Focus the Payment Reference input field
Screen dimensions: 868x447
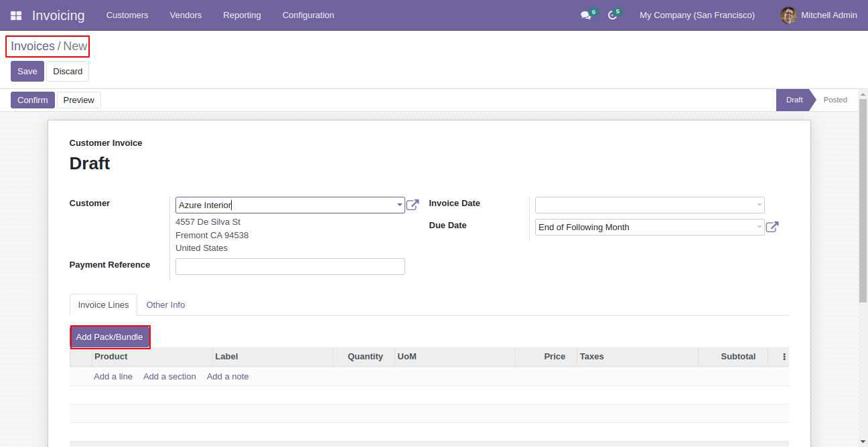pos(290,266)
